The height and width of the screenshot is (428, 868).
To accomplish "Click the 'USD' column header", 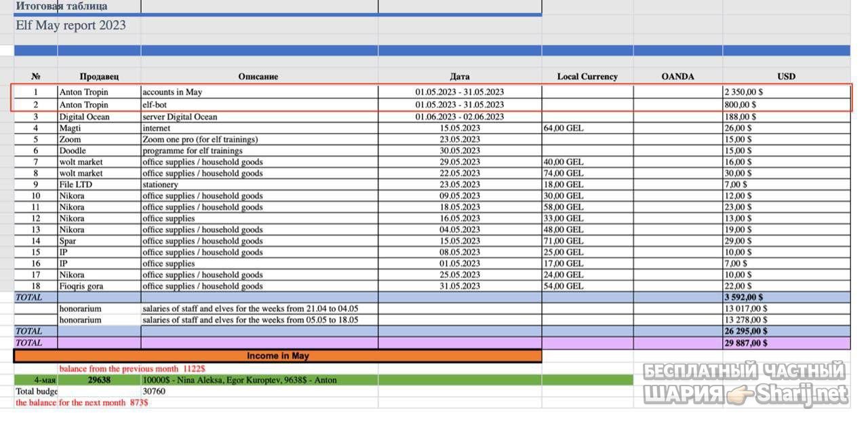I will tap(786, 76).
